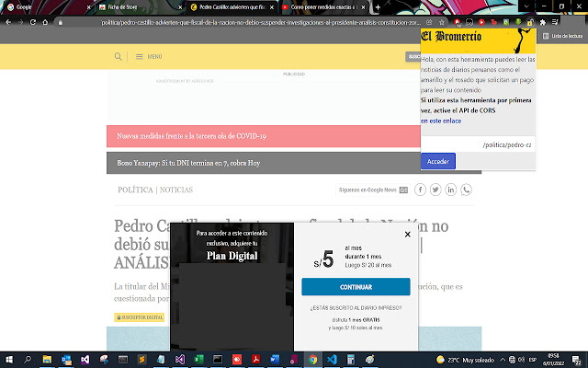The image size is (588, 368).
Task: Open the puzzle-piece Extensions menu
Action: 543,22
